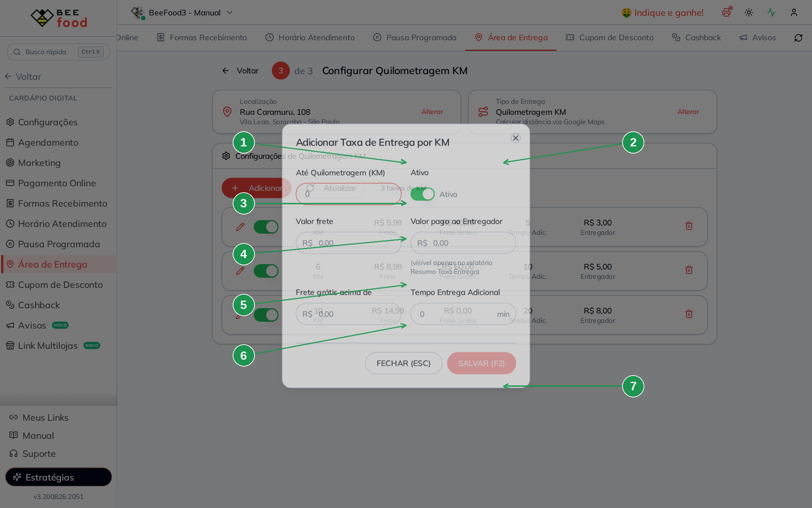Click the FECHAR (ESC) button
Image resolution: width=812 pixels, height=508 pixels.
click(403, 363)
